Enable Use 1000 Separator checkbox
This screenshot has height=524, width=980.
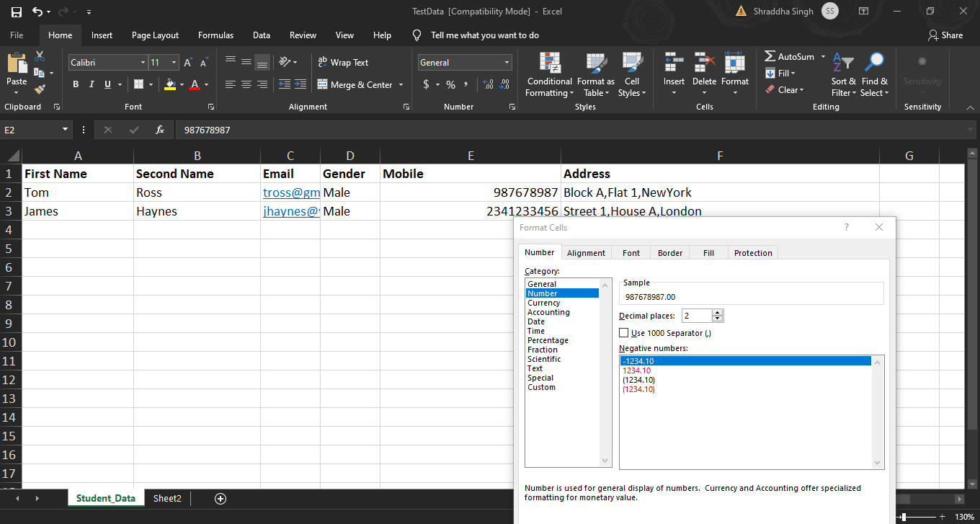pyautogui.click(x=624, y=333)
